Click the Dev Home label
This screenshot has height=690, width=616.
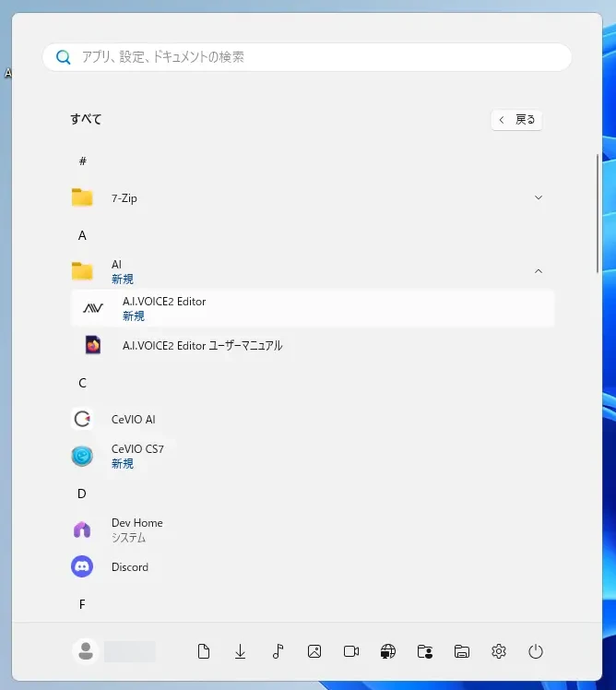click(x=137, y=523)
